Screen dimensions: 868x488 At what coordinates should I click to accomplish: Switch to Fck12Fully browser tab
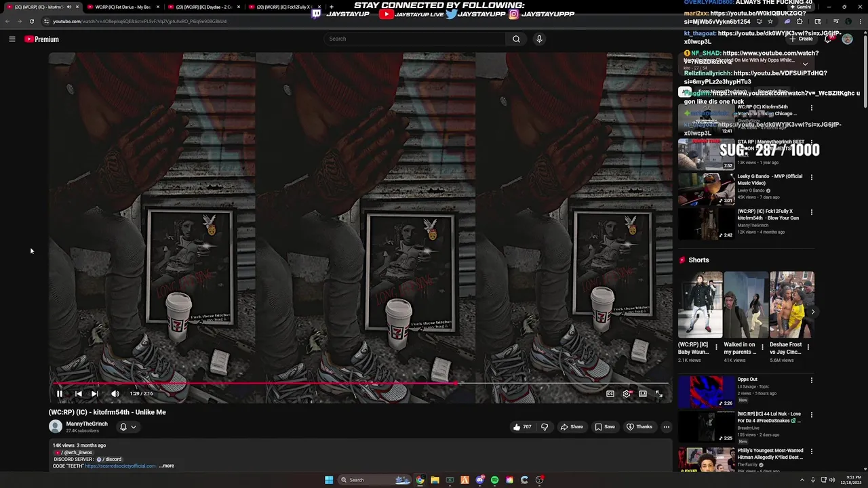283,7
